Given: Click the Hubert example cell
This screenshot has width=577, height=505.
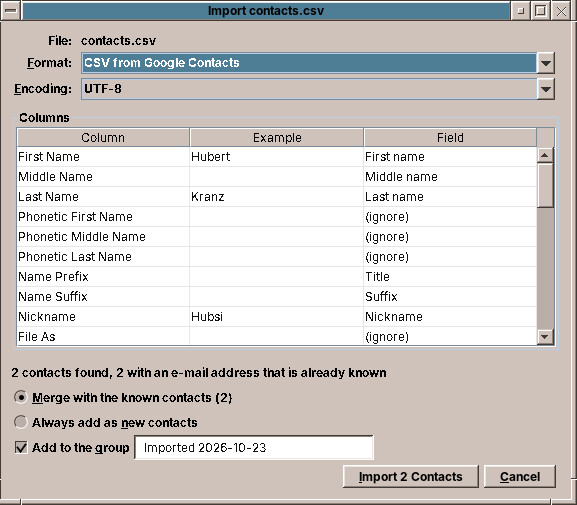Looking at the screenshot, I should (277, 157).
